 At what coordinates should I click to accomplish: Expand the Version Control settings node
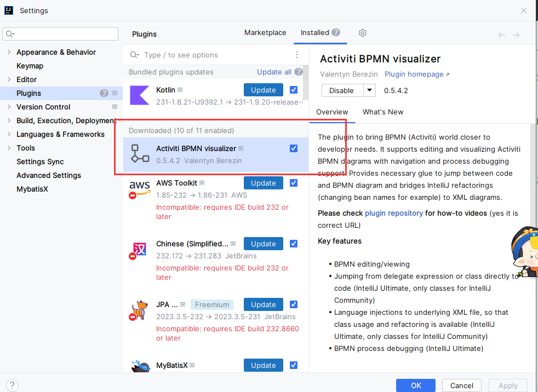coord(9,107)
